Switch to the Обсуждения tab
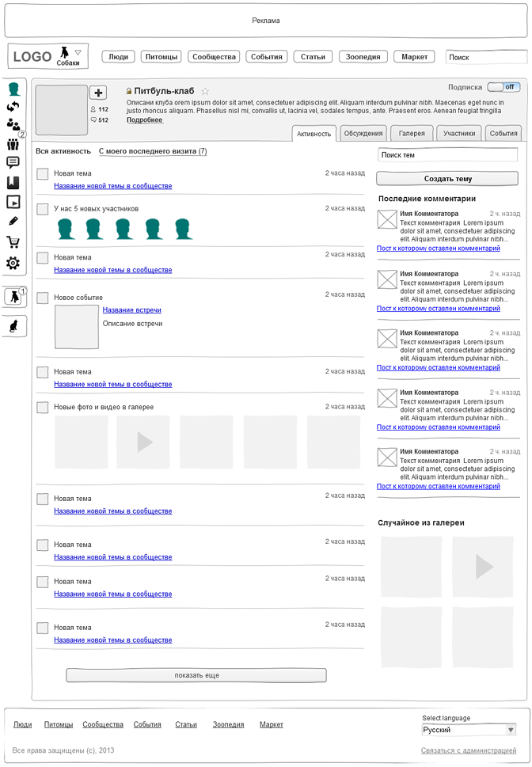This screenshot has width=532, height=767. coord(363,133)
